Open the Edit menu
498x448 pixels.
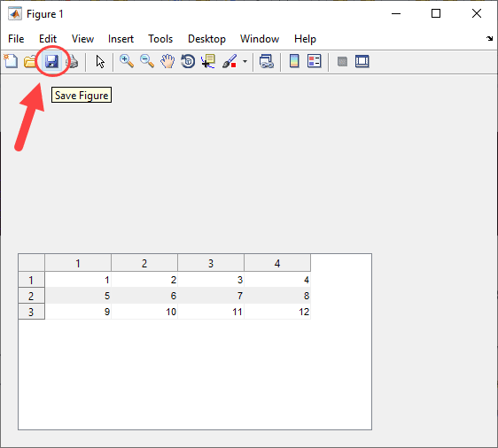pos(48,39)
